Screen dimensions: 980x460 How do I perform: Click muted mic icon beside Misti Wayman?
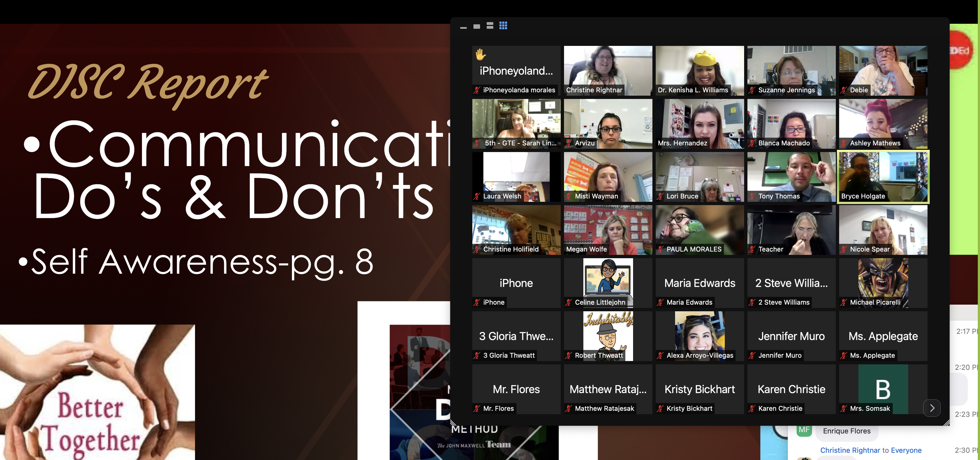pyautogui.click(x=568, y=196)
